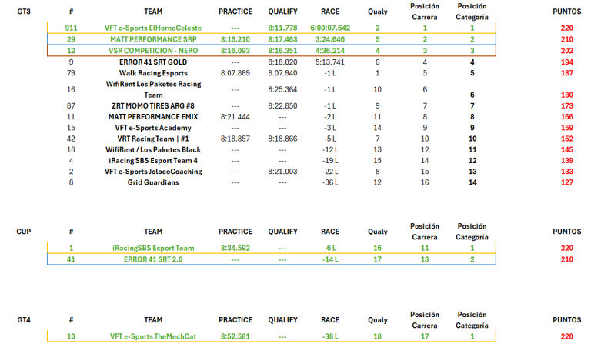The height and width of the screenshot is (364, 591).
Task: Select the qualify time 8:25.364
Action: tap(282, 89)
